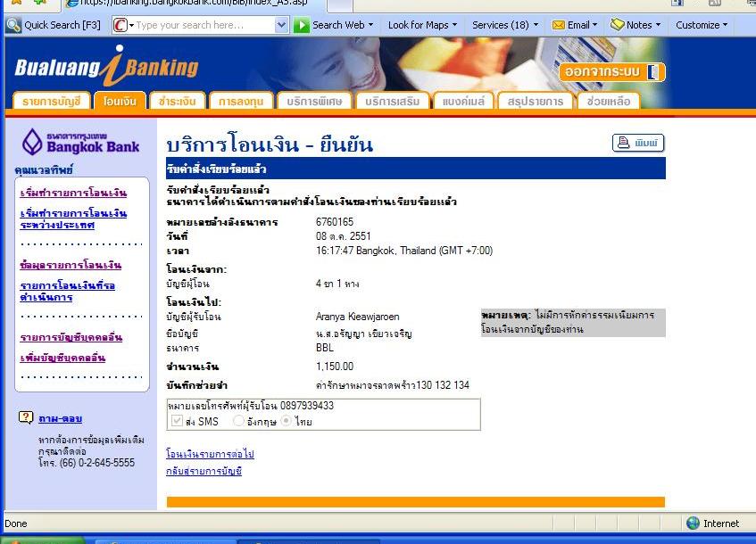Switch to the ชำระเงิน tab
The height and width of the screenshot is (544, 756).
pyautogui.click(x=178, y=101)
